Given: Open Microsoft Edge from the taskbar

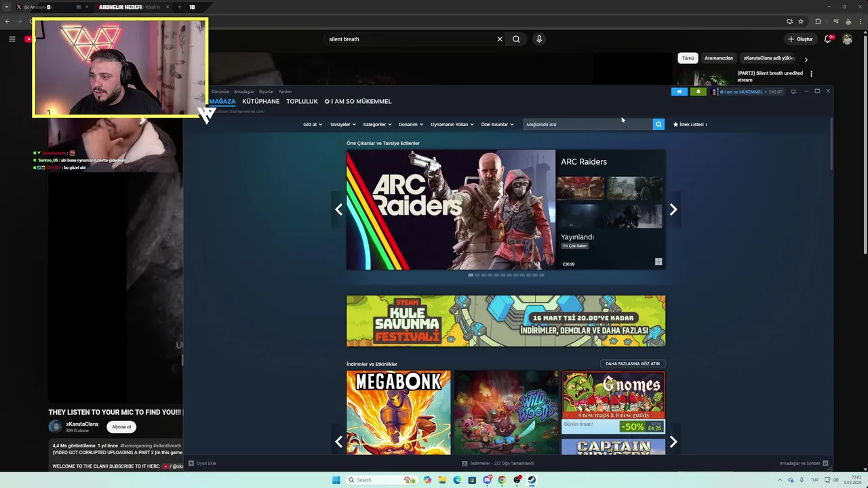Looking at the screenshot, I should click(457, 480).
